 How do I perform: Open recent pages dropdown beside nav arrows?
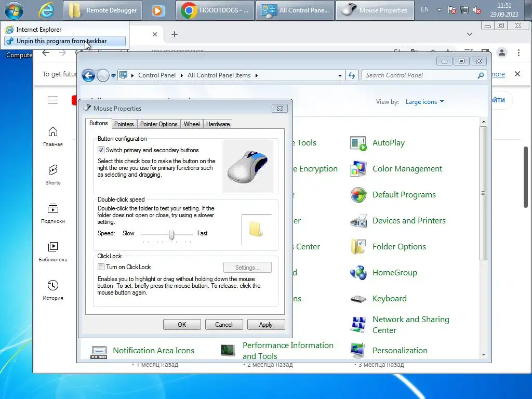(113, 76)
